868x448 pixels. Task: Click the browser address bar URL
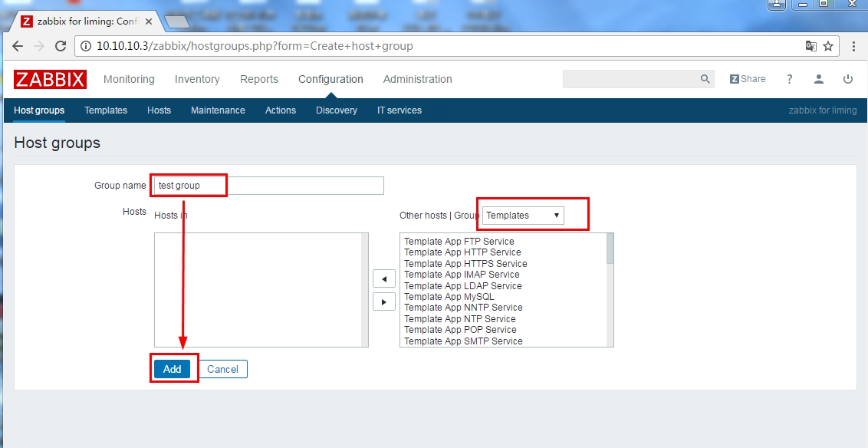pos(255,46)
